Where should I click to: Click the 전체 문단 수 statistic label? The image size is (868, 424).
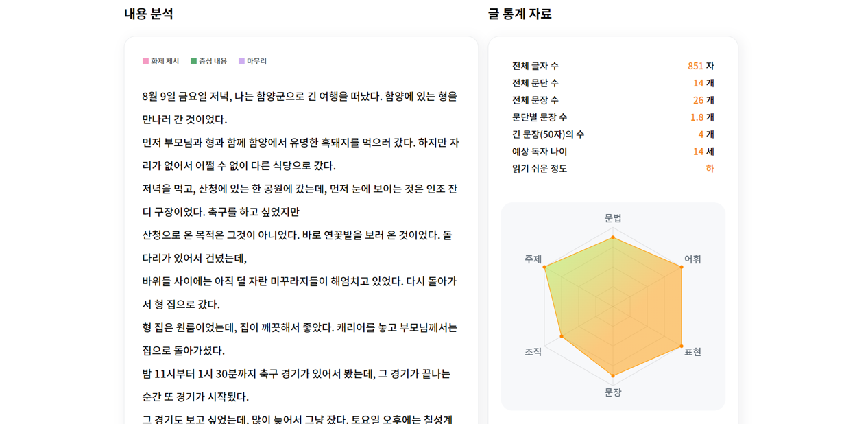click(x=535, y=83)
